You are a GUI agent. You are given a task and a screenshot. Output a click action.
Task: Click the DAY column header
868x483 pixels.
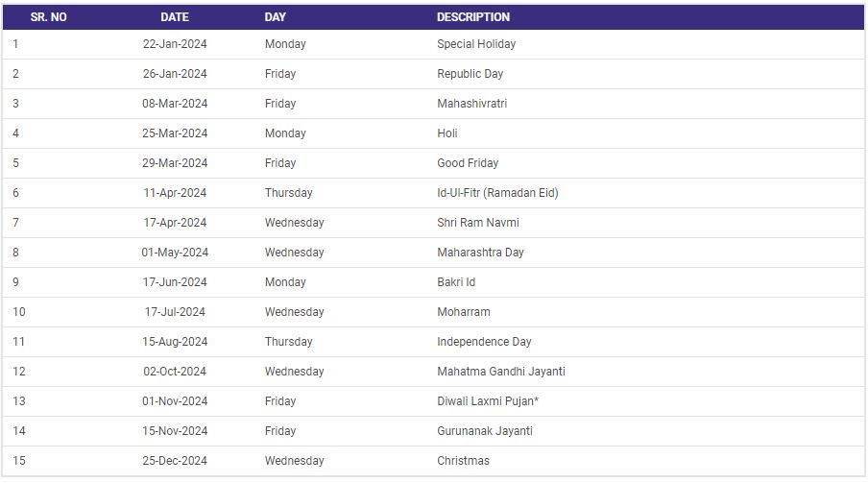276,17
